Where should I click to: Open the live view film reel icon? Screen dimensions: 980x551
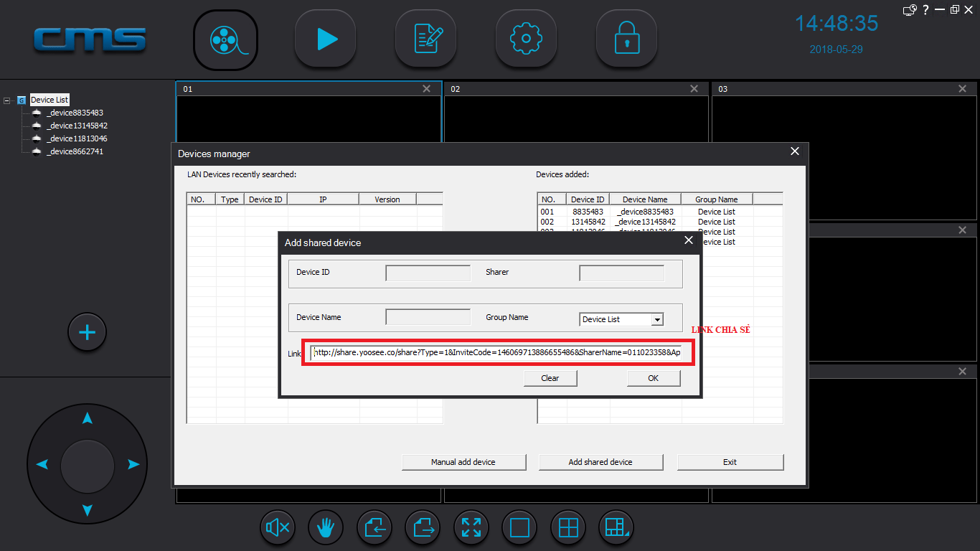coord(225,39)
